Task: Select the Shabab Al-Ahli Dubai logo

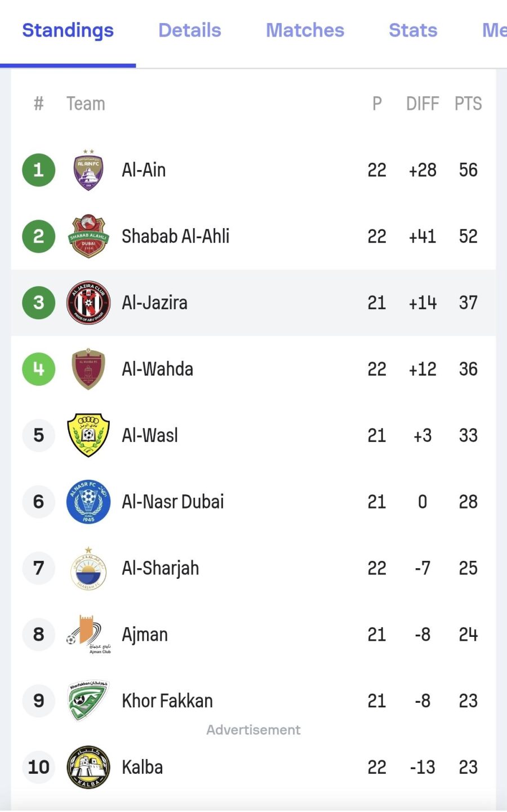Action: pos(88,236)
